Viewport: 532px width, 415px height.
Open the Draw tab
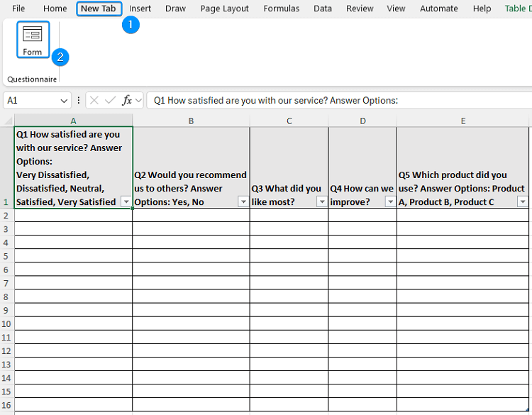click(175, 9)
